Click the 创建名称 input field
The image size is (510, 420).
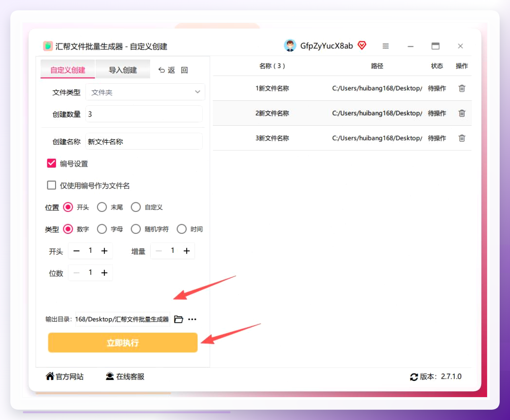click(x=144, y=141)
